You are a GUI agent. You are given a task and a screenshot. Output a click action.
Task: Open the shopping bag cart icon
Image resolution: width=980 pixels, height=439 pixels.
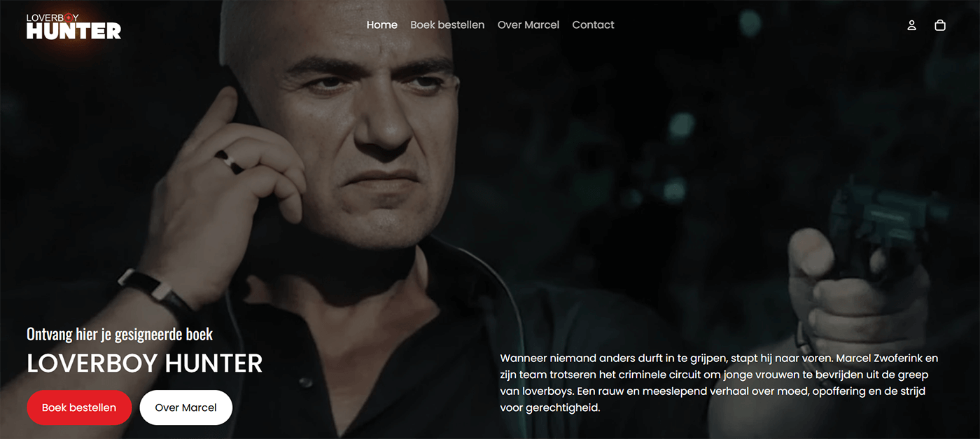940,25
